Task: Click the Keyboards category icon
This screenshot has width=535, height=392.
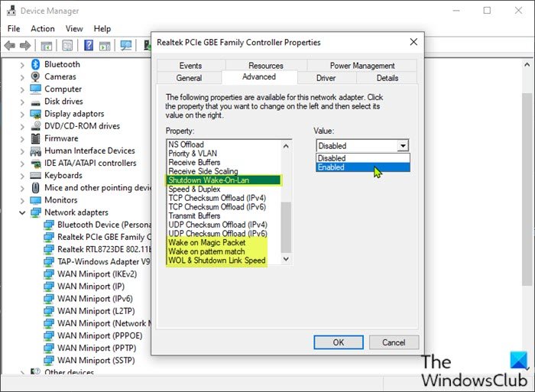Action: [35, 175]
